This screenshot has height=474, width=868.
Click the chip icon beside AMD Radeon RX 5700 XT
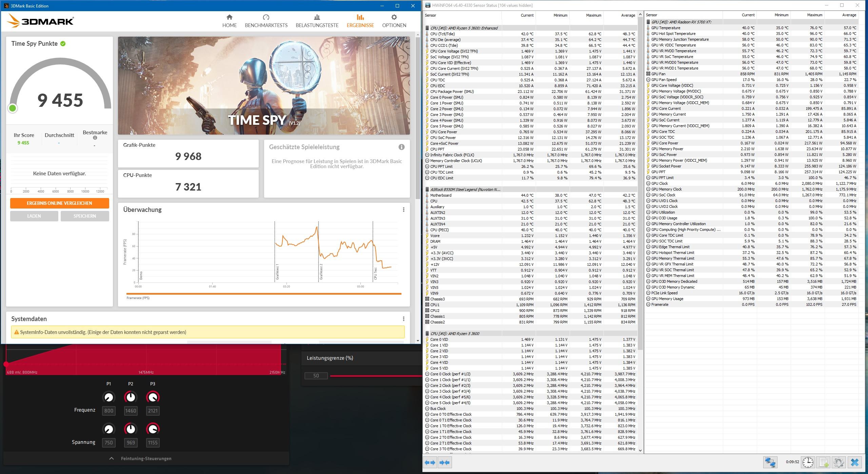click(x=648, y=22)
